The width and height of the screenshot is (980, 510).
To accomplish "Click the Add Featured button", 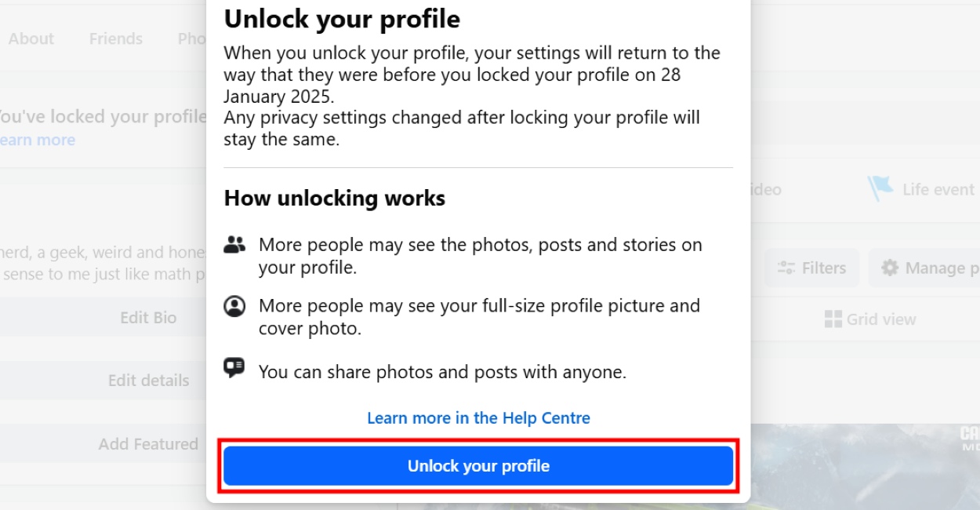I will click(x=147, y=443).
